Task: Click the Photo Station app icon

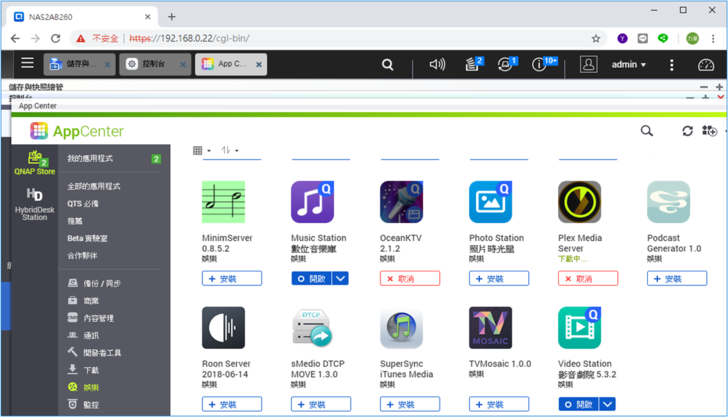Action: tap(491, 202)
